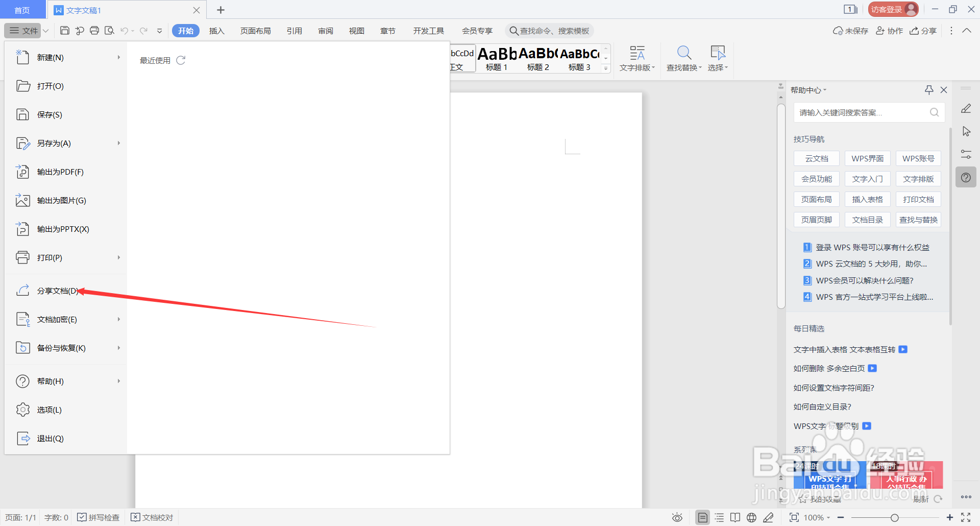Add a new document tab with plus
This screenshot has height=526, width=980.
click(x=220, y=10)
